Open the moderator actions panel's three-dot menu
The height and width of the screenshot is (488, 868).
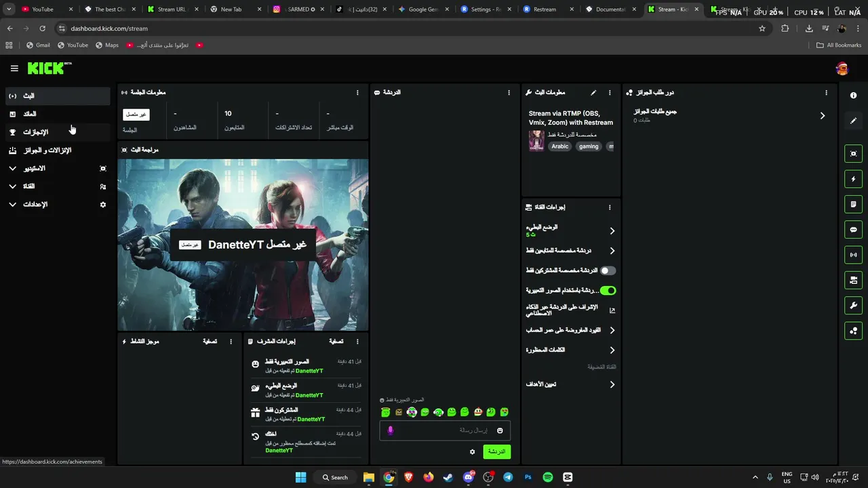click(x=357, y=342)
